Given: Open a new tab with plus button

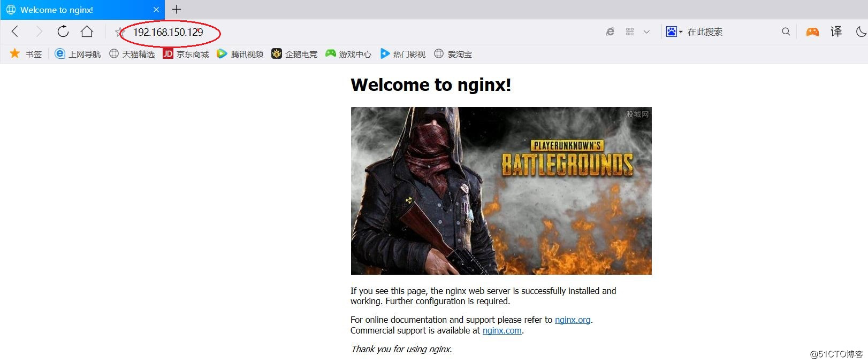Looking at the screenshot, I should pos(177,9).
